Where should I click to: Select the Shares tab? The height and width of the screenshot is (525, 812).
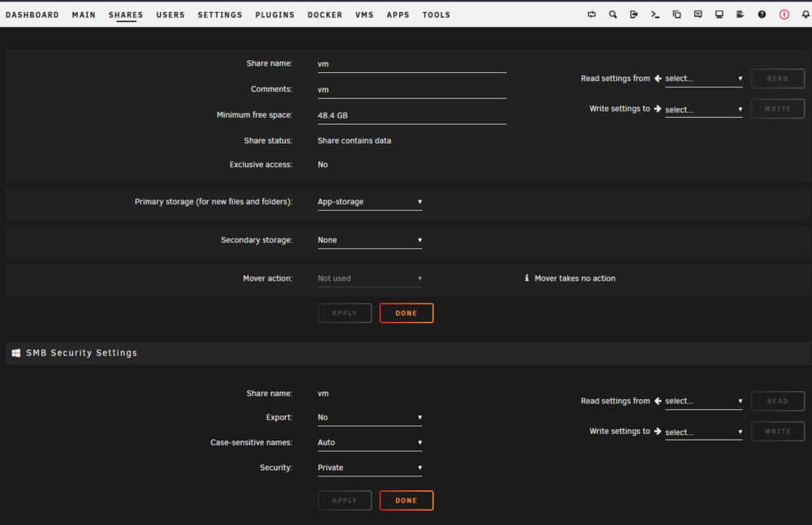coord(126,15)
